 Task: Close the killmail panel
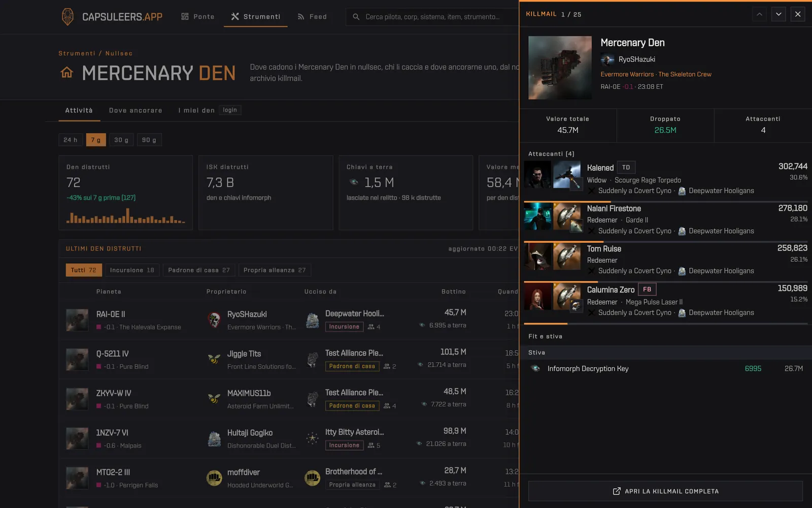coord(798,14)
